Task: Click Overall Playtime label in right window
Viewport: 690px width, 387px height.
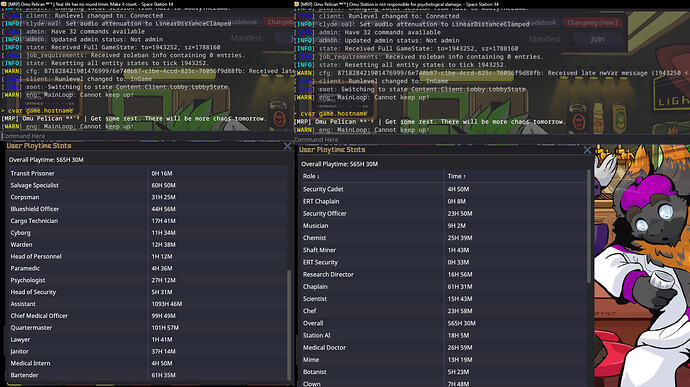Action: click(339, 164)
